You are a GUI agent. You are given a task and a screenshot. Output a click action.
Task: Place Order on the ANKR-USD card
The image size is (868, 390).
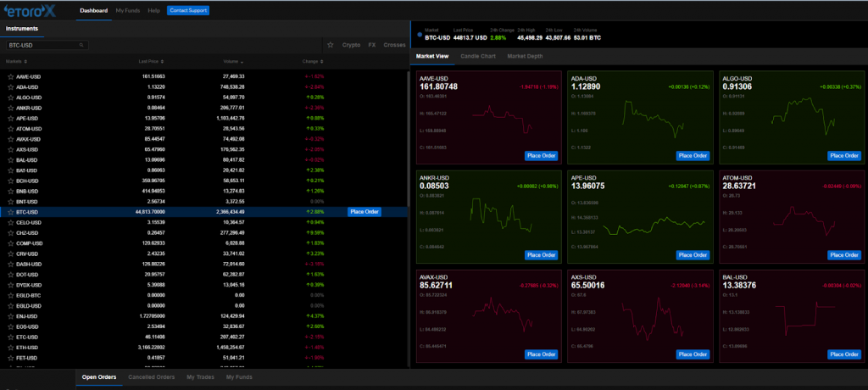[541, 255]
